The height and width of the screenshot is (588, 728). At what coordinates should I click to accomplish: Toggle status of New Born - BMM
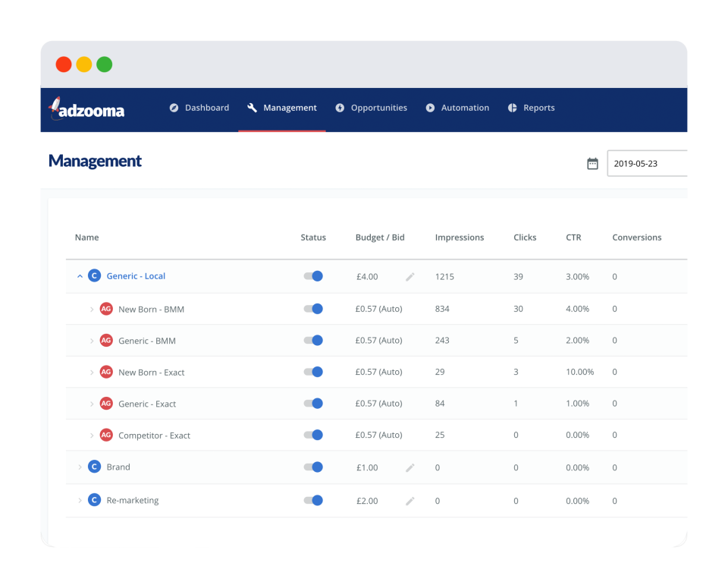313,309
